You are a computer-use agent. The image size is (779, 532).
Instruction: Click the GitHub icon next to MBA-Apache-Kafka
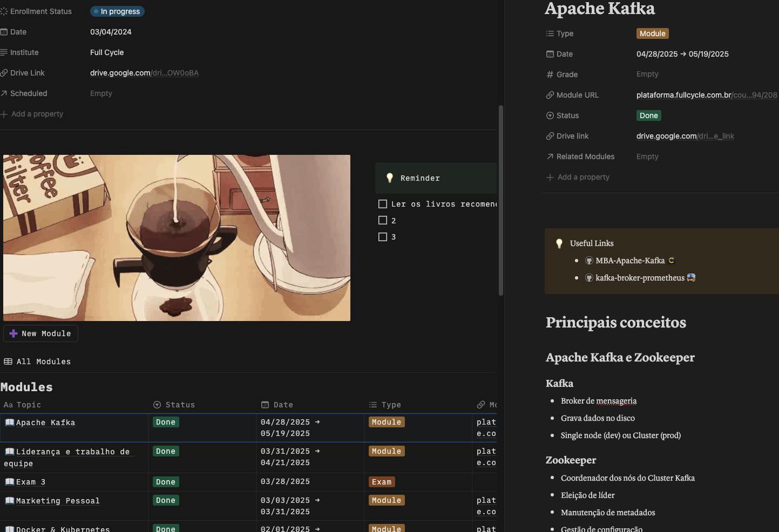click(589, 261)
